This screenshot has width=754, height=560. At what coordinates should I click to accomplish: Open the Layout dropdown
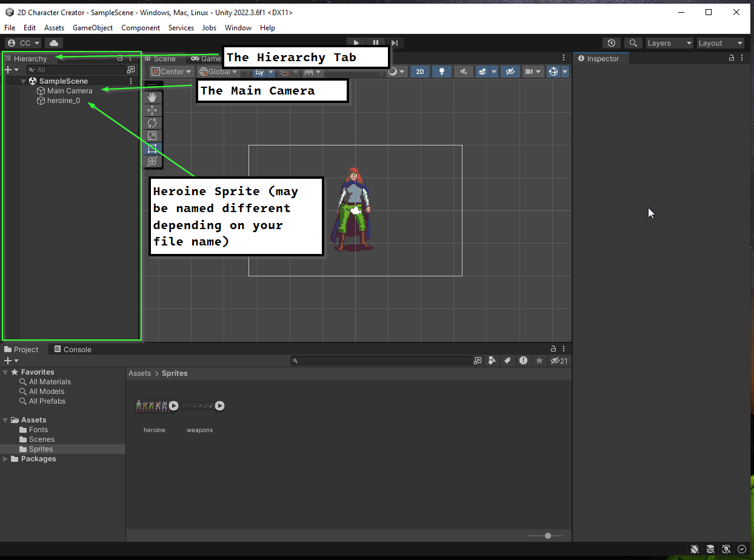tap(719, 43)
